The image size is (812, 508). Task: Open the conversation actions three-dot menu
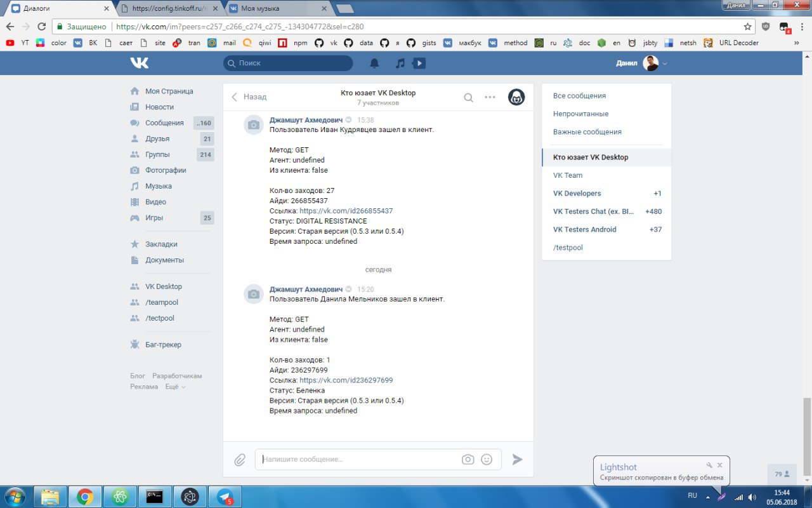490,97
